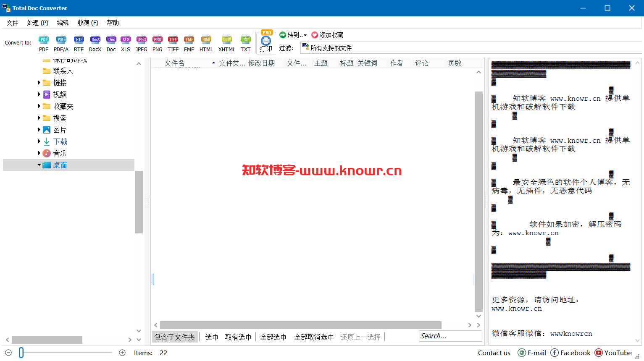644x361 pixels.
Task: Sort by 修改日期 column header
Action: [261, 63]
